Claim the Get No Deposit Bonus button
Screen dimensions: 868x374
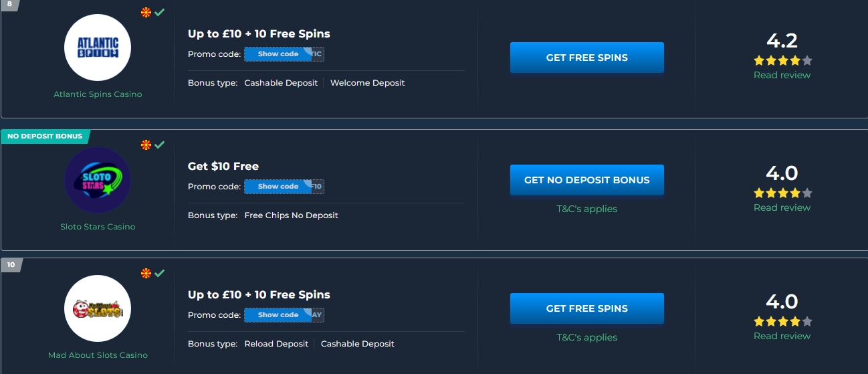(x=586, y=180)
